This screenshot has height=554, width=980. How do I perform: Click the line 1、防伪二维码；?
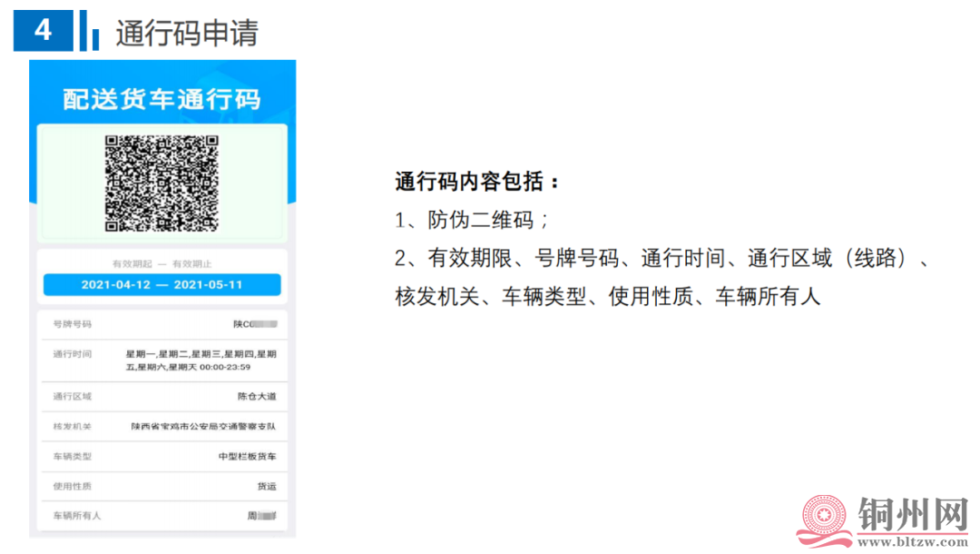pos(473,220)
